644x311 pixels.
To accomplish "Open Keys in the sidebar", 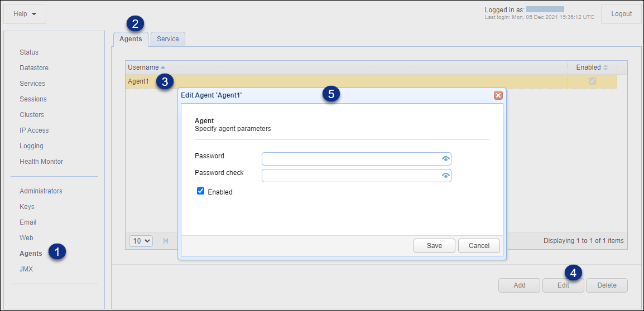I will tap(27, 206).
